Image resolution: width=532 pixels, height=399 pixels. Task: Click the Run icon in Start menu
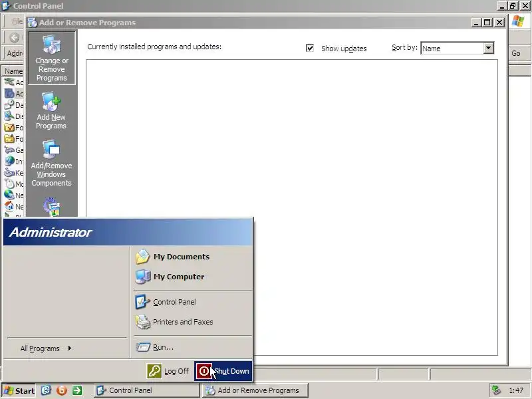point(143,347)
